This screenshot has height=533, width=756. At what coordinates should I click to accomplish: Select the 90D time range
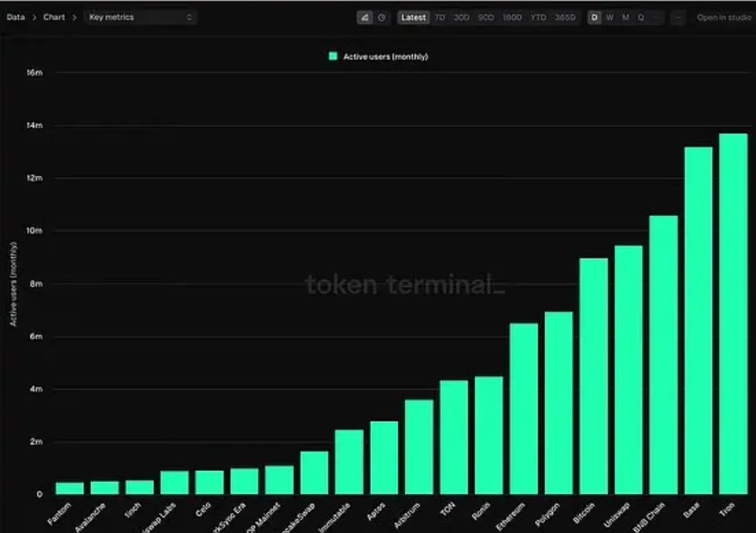pos(485,18)
